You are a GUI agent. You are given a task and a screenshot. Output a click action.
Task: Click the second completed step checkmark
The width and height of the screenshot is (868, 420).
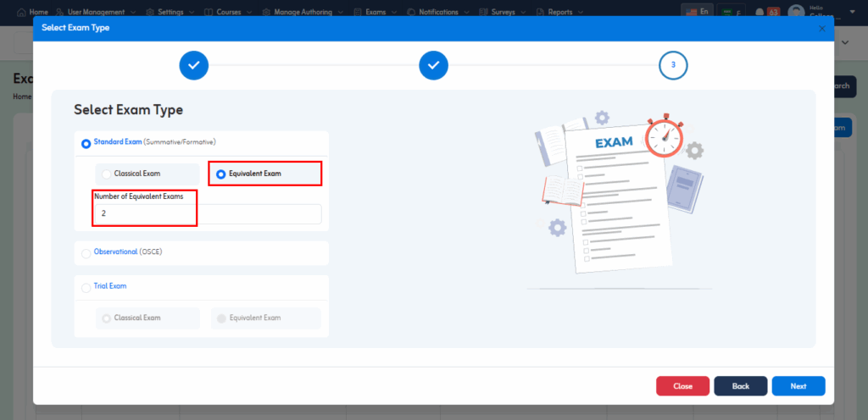click(x=433, y=65)
